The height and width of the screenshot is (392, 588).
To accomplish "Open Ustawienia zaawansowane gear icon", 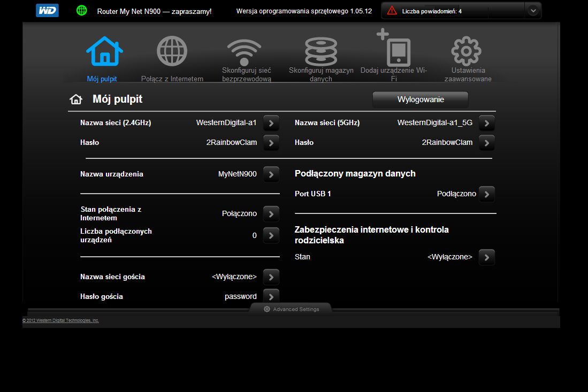I will coord(466,51).
